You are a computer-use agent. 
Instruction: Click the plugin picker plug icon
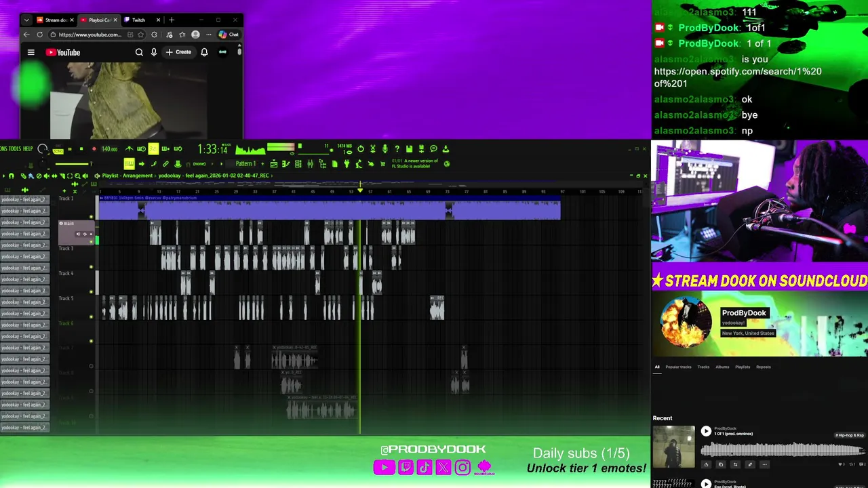coord(347,163)
